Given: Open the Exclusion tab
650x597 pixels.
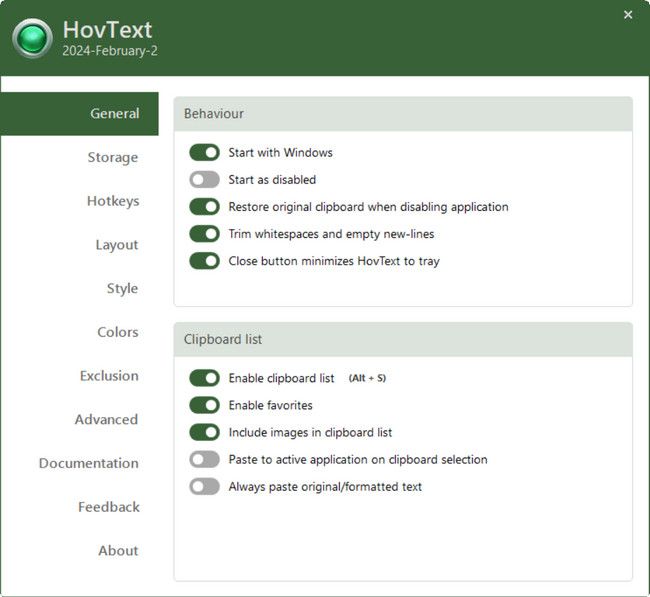Looking at the screenshot, I should tap(109, 376).
